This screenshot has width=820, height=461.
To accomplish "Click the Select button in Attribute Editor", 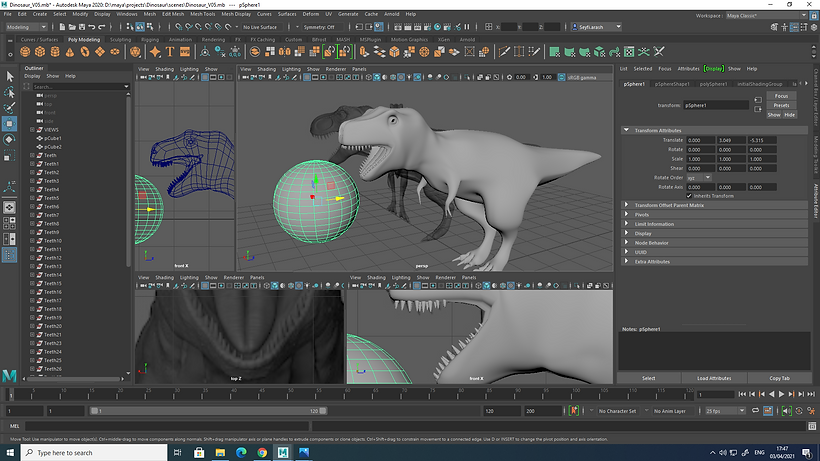I will 648,378.
